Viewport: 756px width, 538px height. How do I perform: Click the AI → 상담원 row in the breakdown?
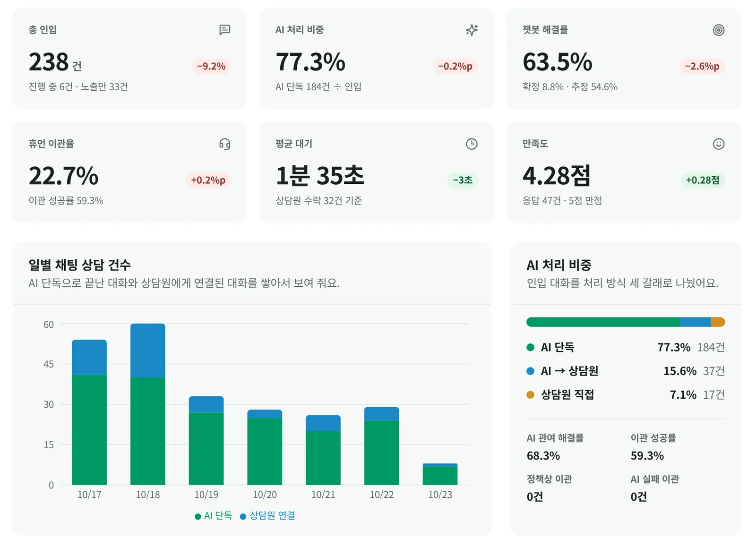[626, 371]
